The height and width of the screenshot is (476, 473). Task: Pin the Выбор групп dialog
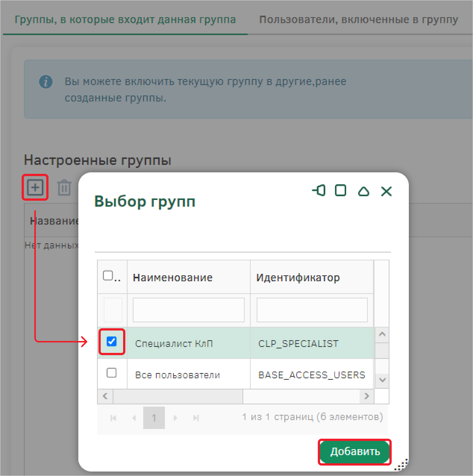[319, 191]
